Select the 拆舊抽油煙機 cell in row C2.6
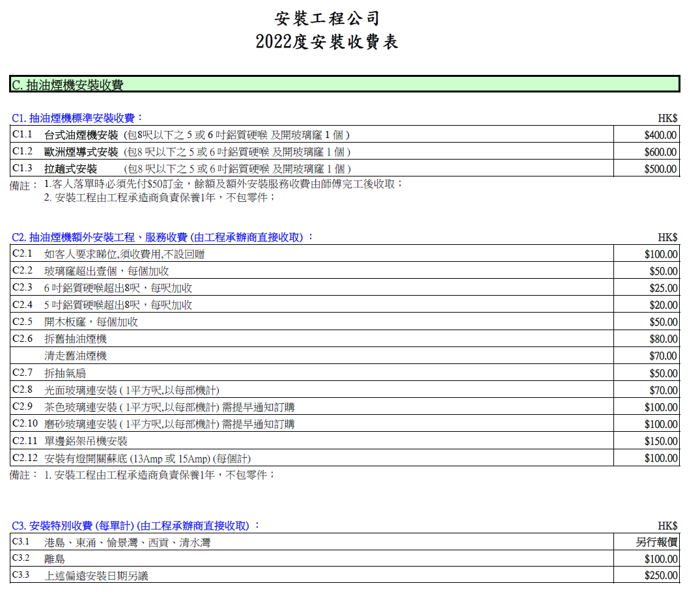Screen dimensions: 700x605 76,339
